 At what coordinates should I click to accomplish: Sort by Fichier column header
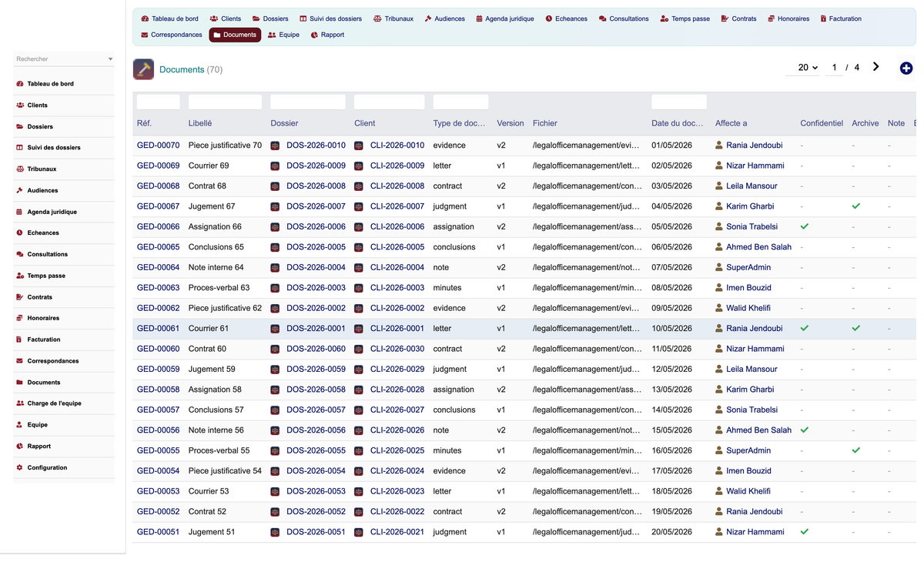545,123
